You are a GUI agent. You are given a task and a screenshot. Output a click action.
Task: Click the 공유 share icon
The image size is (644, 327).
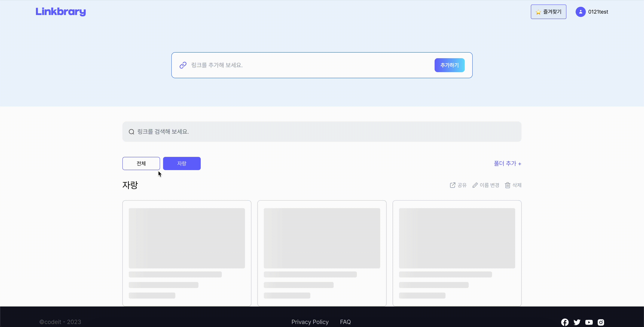[x=452, y=185]
